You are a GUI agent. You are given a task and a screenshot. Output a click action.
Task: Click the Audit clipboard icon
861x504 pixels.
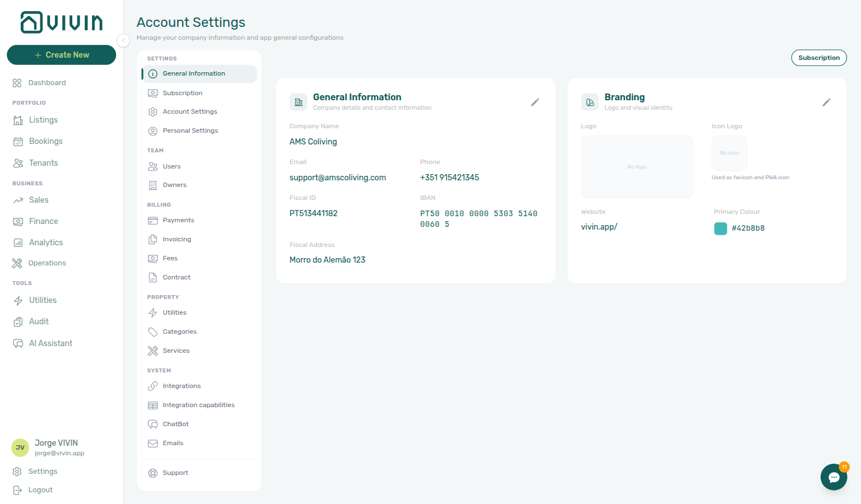[18, 322]
